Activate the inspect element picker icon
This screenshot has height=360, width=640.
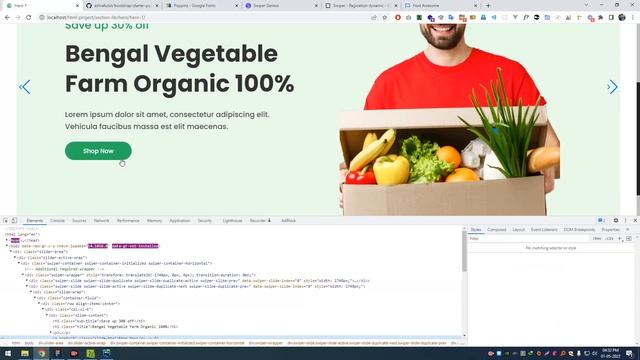click(5, 220)
